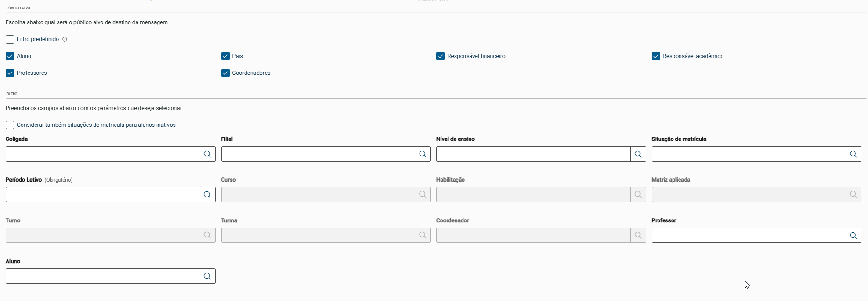Open the Período Letivo search lookup
The image size is (868, 301).
208,195
